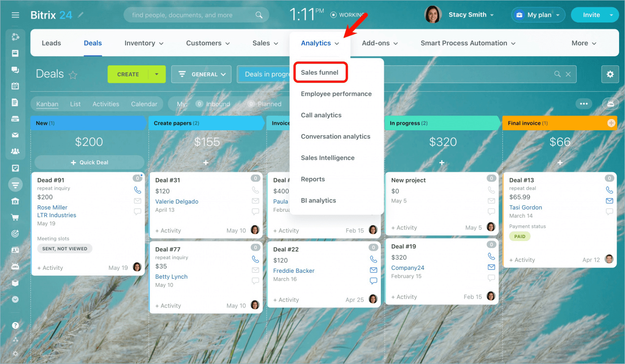Screen dimensions: 625x364
Task: Open the chat messages icon in the left sidebar
Action: click(x=16, y=70)
